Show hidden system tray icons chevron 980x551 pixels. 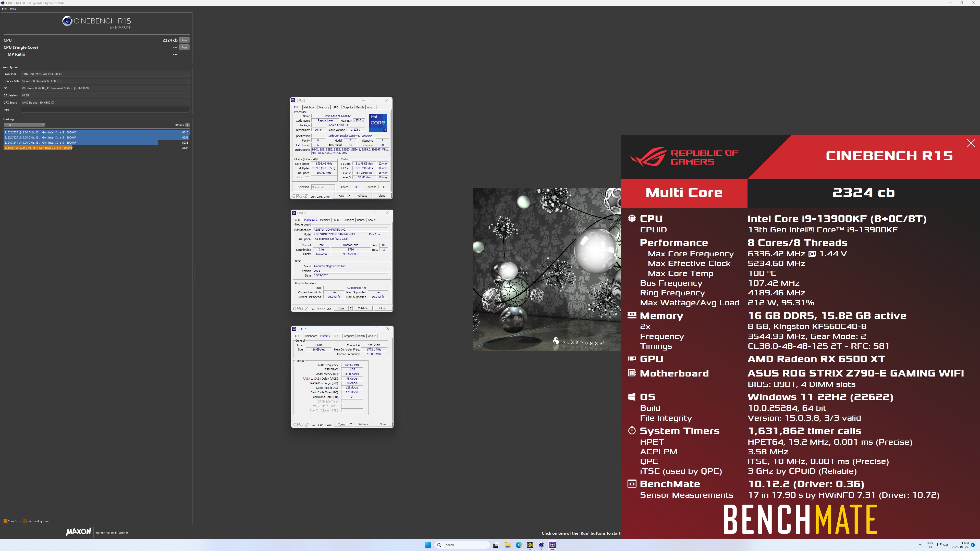pyautogui.click(x=920, y=545)
